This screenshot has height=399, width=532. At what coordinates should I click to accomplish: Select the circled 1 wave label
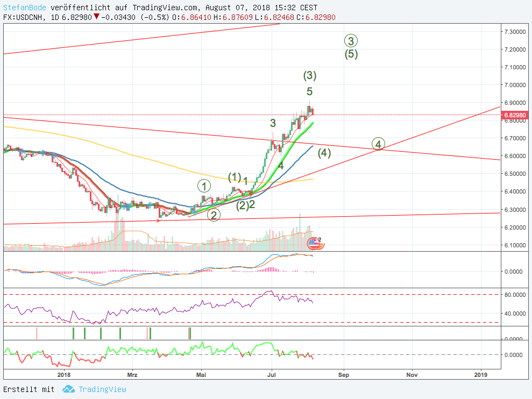pyautogui.click(x=204, y=186)
